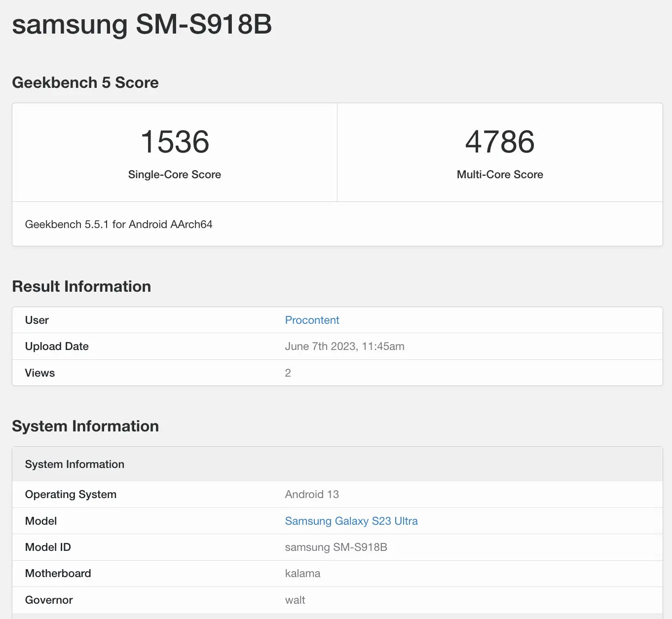This screenshot has width=672, height=619.
Task: Select the kalama motherboard value
Action: [303, 573]
